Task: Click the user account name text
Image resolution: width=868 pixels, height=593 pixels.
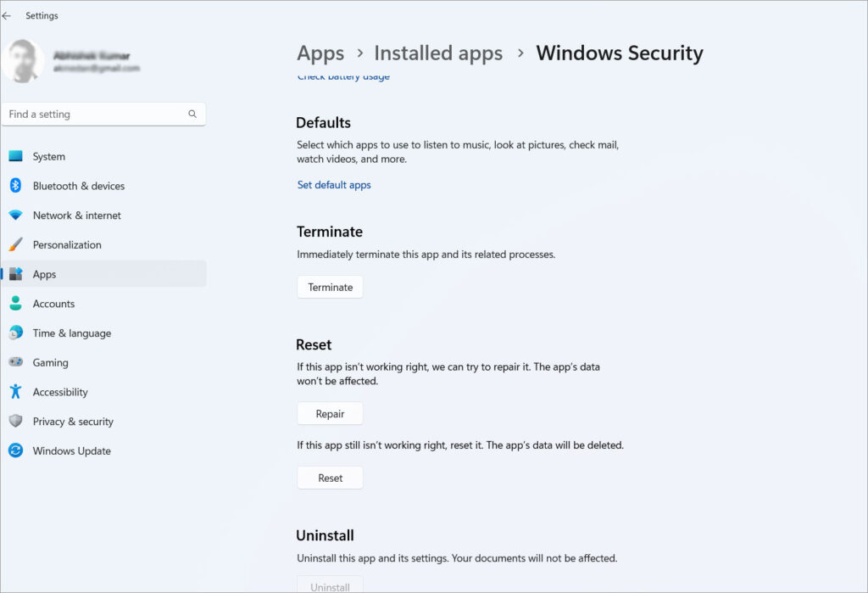Action: [x=92, y=56]
